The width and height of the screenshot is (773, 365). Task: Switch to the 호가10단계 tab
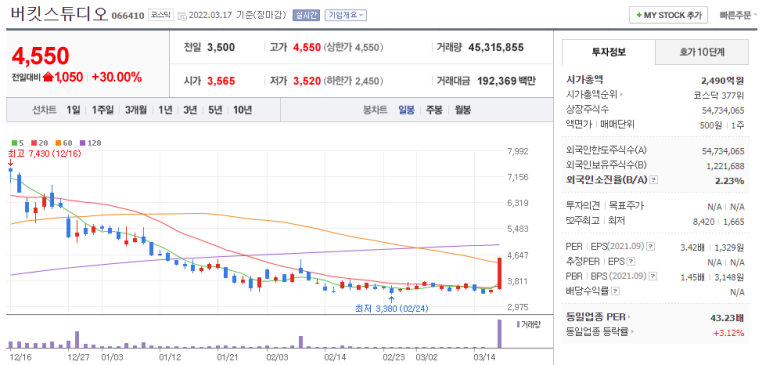(702, 52)
